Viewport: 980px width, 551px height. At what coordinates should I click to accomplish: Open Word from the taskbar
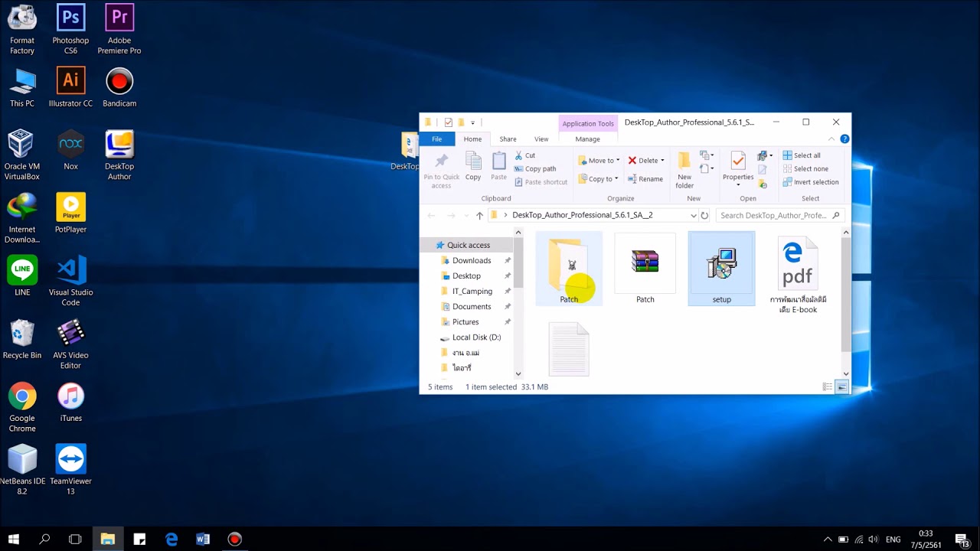click(x=203, y=539)
